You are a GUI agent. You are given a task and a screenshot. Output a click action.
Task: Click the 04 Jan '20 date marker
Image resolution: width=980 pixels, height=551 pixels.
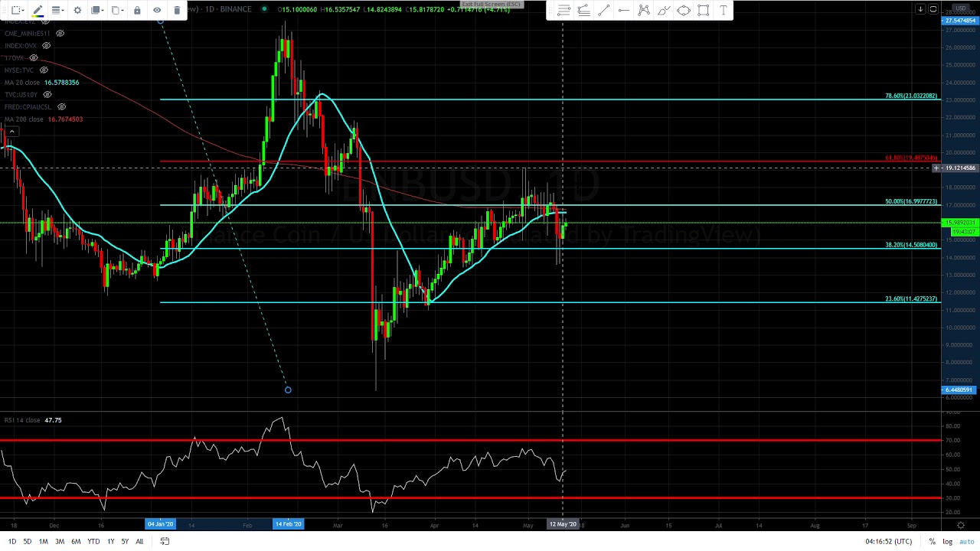pos(160,524)
